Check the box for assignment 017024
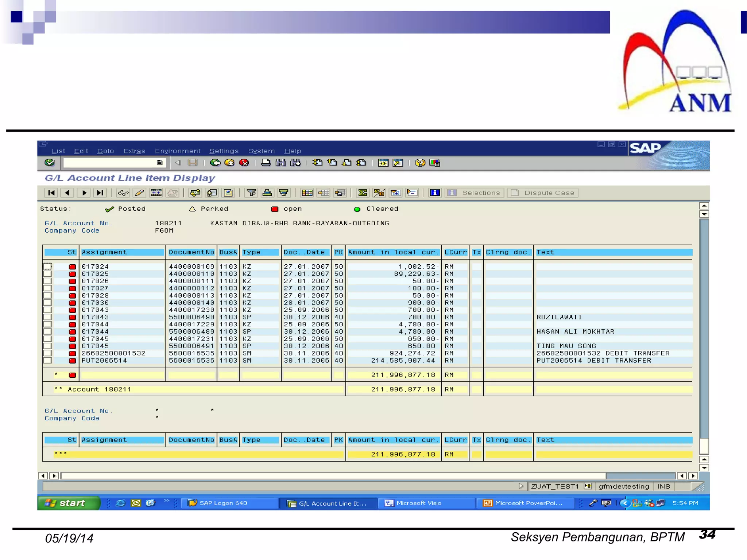The height and width of the screenshot is (560, 747). (48, 267)
